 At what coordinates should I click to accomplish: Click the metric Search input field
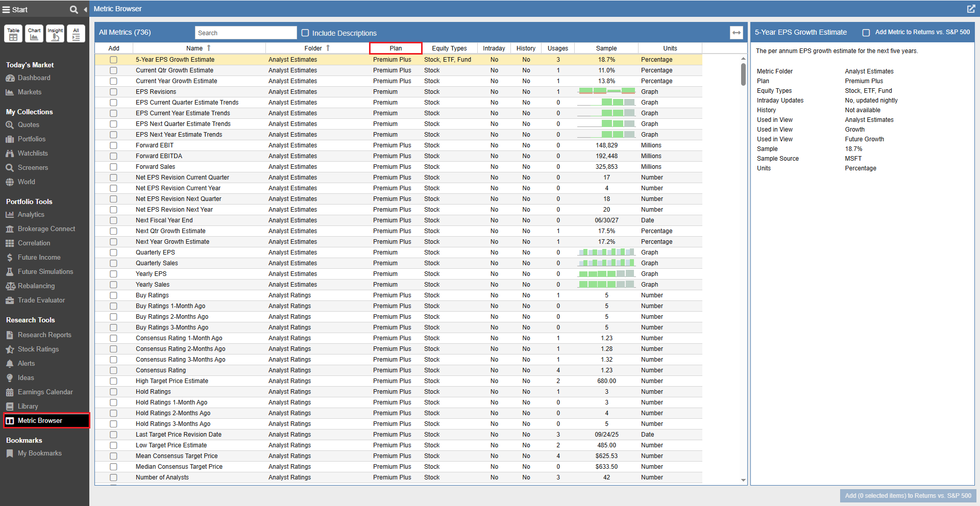246,33
